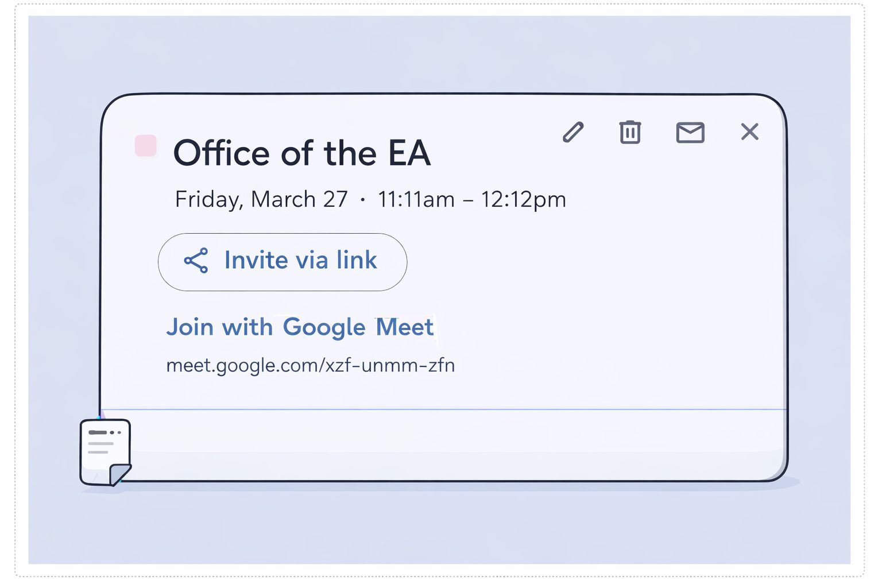Click the folded corner of the note icon

(x=120, y=474)
